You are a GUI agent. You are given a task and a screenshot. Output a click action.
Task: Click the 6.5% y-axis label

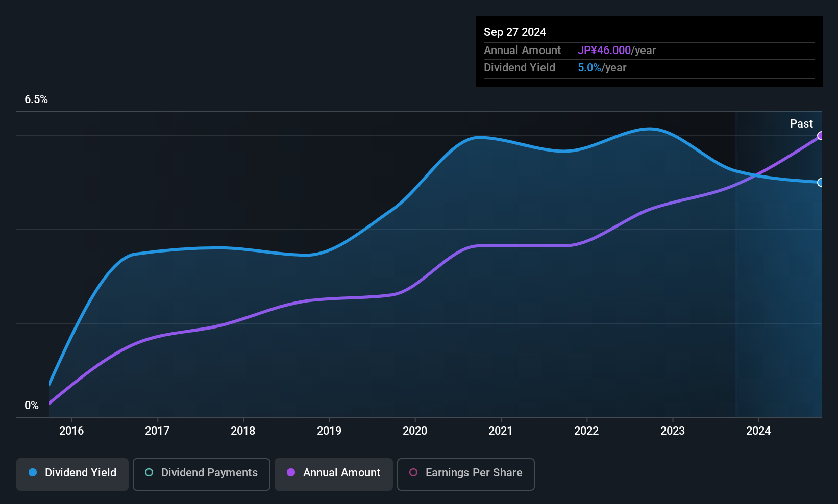[x=36, y=99]
